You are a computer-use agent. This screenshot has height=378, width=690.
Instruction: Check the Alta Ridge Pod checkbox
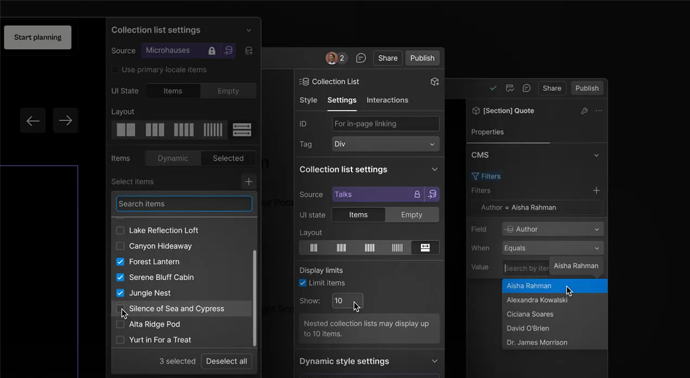(x=120, y=324)
